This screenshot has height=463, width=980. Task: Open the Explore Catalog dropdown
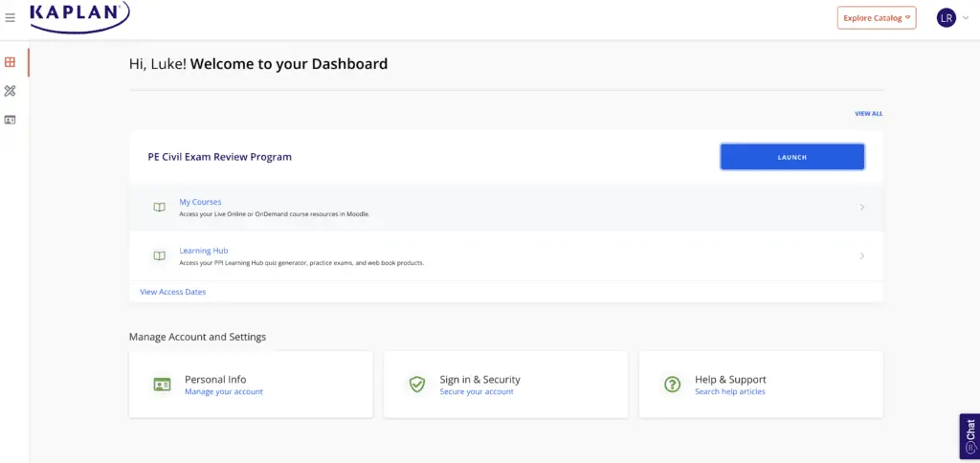877,18
